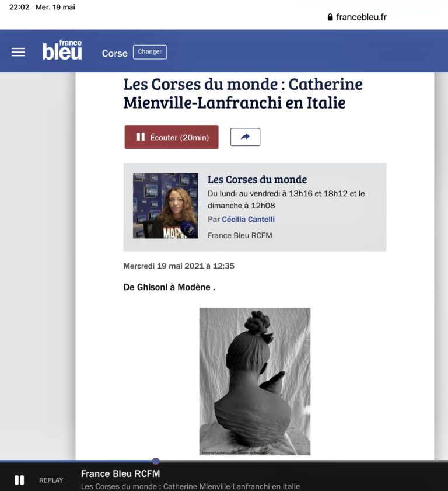This screenshot has width=448, height=491.
Task: Open the host photo thumbnail
Action: pyautogui.click(x=166, y=206)
